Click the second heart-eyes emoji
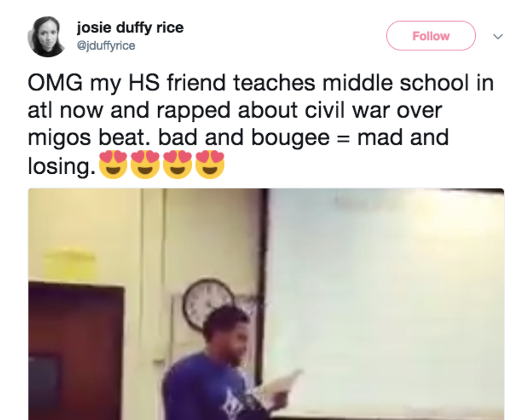This screenshot has width=531, height=420. click(x=146, y=165)
